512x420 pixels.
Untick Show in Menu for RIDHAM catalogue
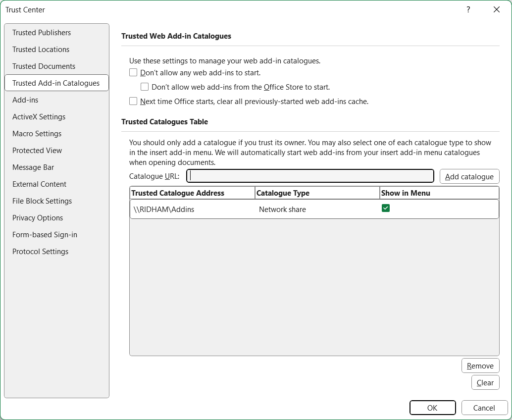[386, 209]
